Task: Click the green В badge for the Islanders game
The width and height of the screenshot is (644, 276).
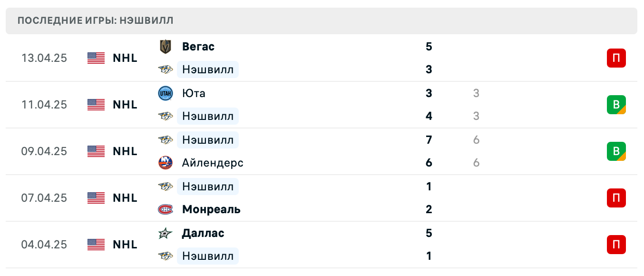Action: (x=616, y=151)
